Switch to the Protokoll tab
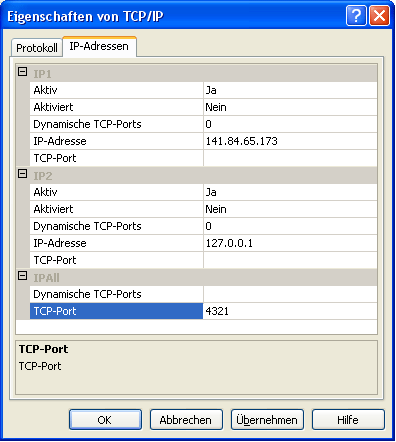 [x=37, y=48]
